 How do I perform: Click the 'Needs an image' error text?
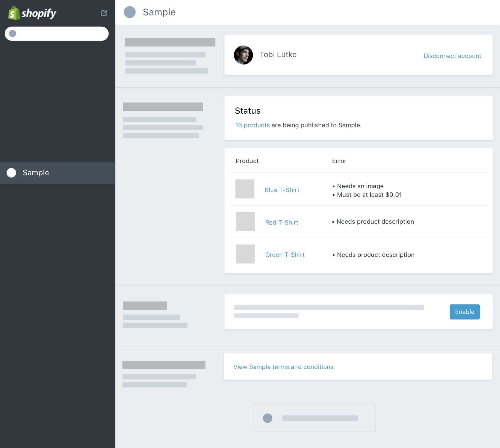coord(360,186)
